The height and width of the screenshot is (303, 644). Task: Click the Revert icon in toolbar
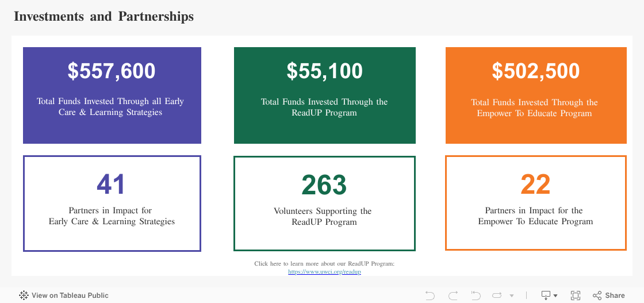click(476, 296)
